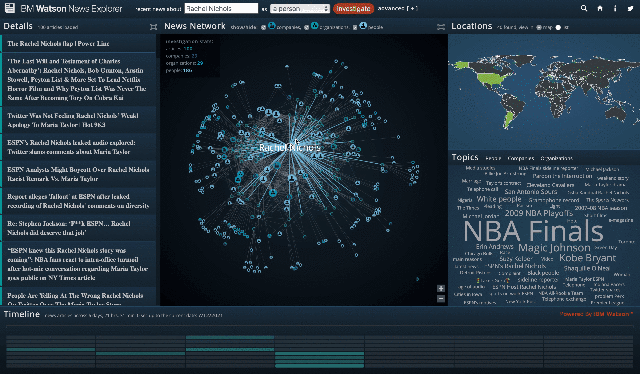Click the Investigate button
This screenshot has height=374, width=640.
[x=353, y=9]
